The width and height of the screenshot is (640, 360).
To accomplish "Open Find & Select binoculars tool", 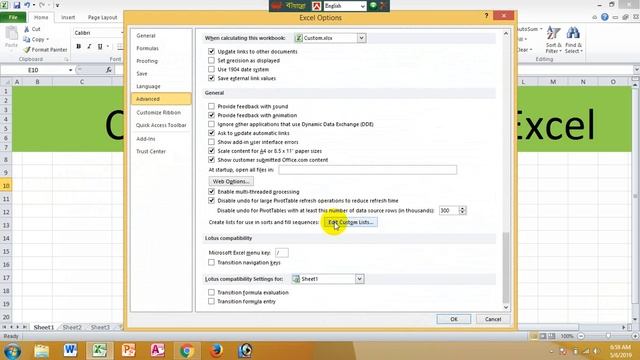I will (x=573, y=39).
